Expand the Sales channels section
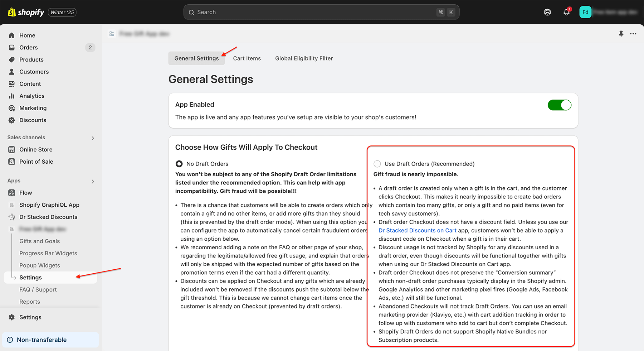This screenshot has width=644, height=351. point(93,138)
